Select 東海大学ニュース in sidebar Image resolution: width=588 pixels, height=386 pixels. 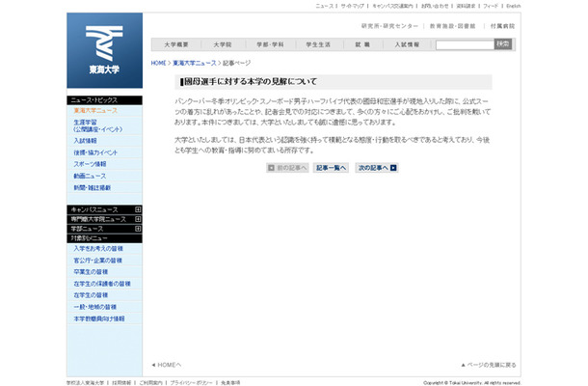pos(95,111)
